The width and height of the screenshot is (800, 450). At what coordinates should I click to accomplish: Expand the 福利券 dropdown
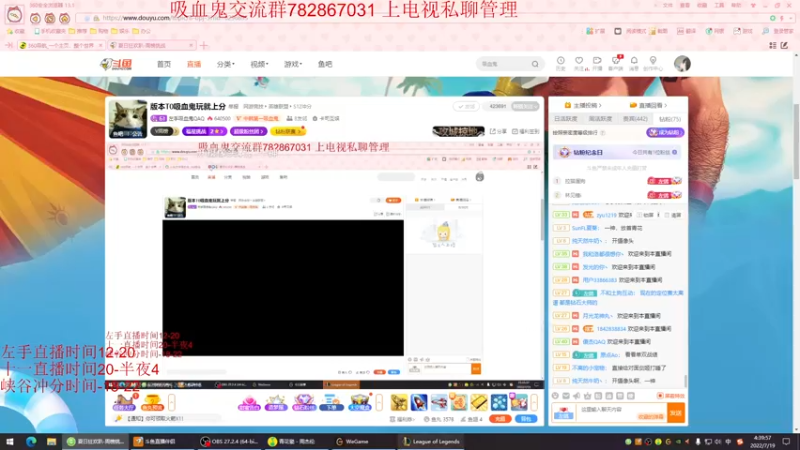pyautogui.click(x=403, y=419)
